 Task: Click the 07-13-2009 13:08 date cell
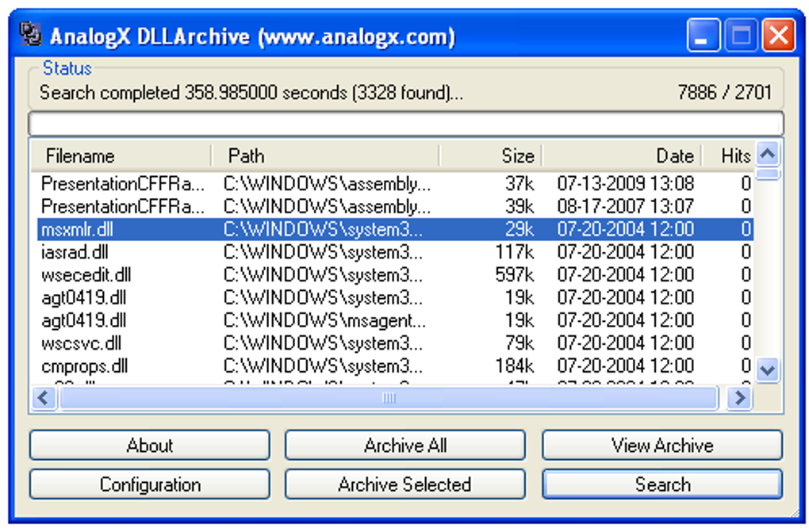[x=625, y=183]
